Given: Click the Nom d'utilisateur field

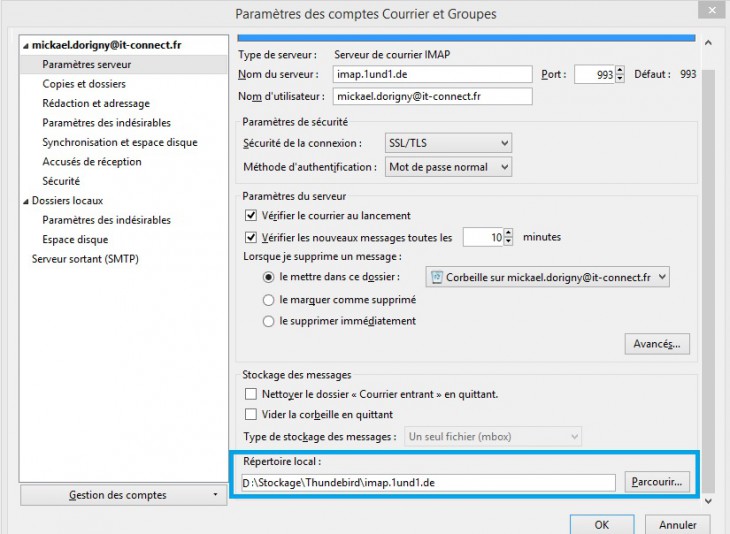Looking at the screenshot, I should point(433,96).
